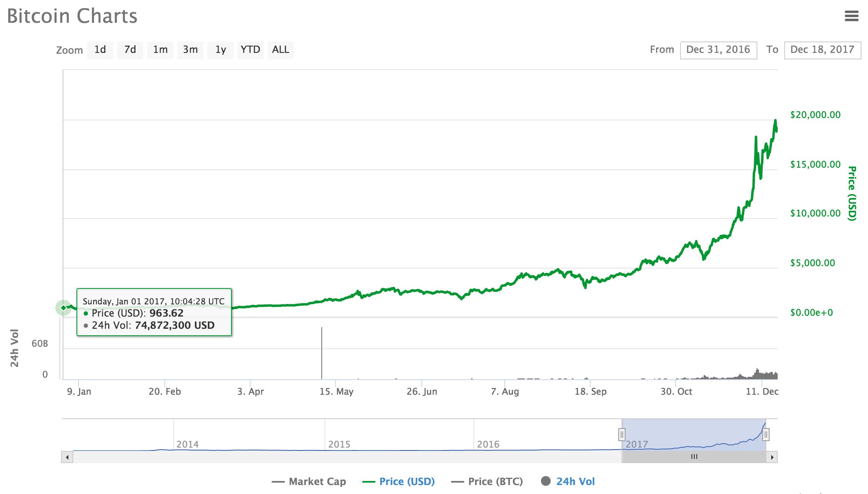Grab the right navigator range handle
Viewport: 868px width, 494px height.
766,435
